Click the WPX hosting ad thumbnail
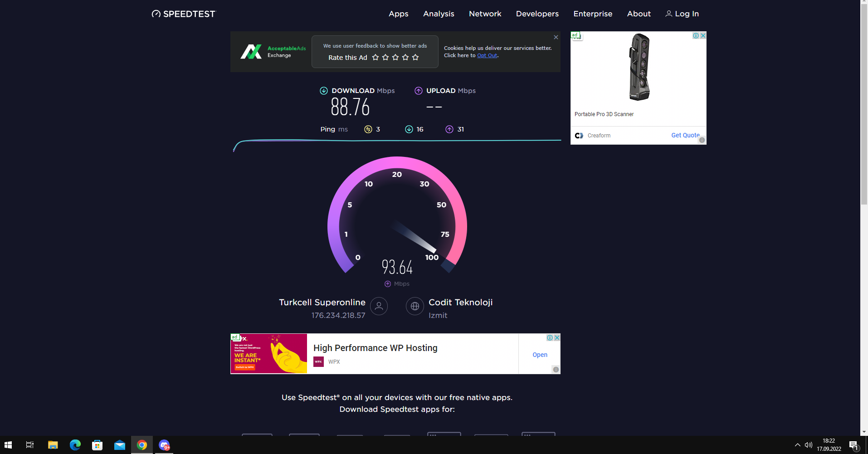 [269, 354]
